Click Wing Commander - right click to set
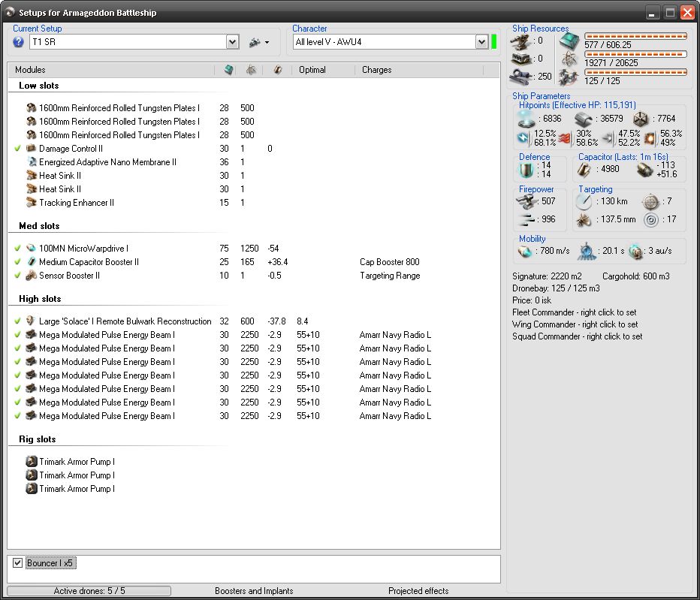The width and height of the screenshot is (700, 600). coord(575,324)
